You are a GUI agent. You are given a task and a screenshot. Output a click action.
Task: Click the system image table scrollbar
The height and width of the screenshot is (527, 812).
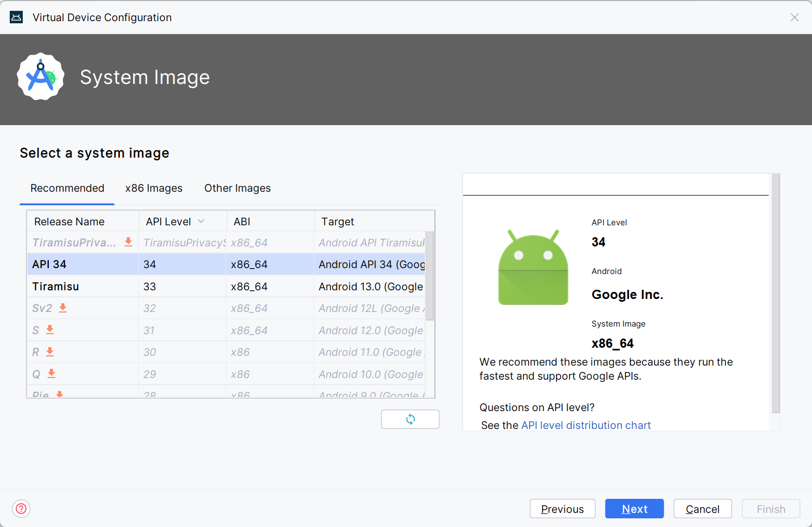(430, 276)
